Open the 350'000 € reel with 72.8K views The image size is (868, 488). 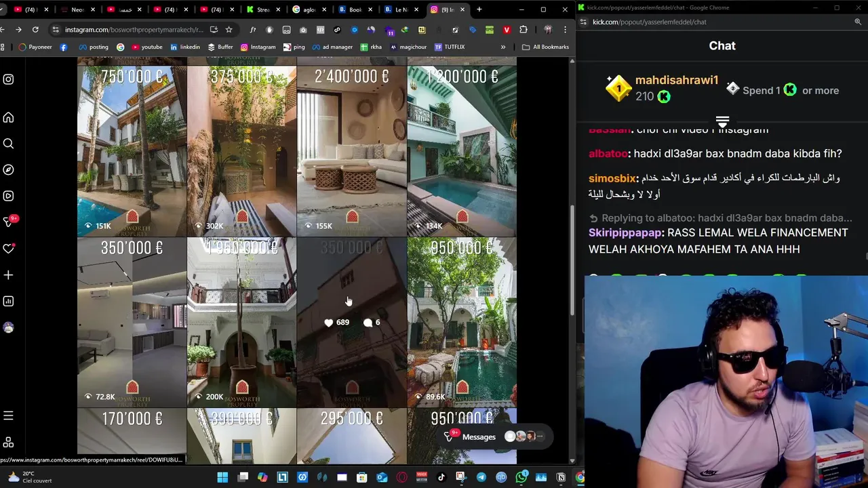(x=132, y=322)
